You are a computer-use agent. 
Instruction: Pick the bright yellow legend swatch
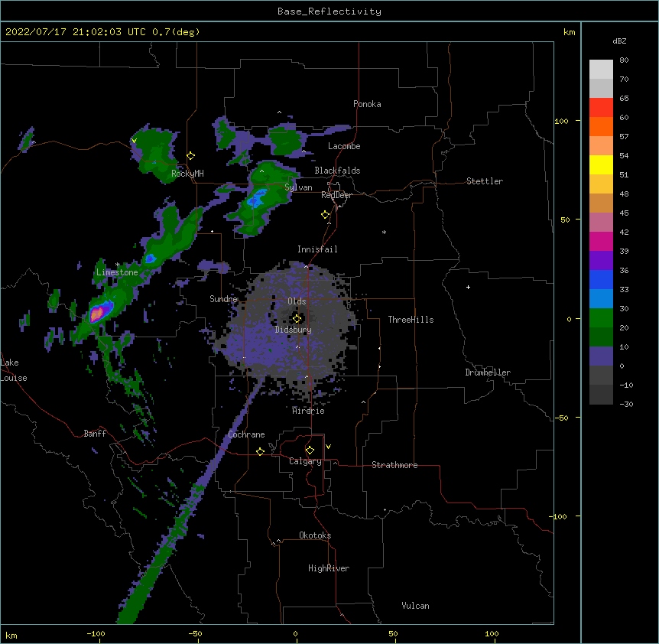(x=601, y=164)
